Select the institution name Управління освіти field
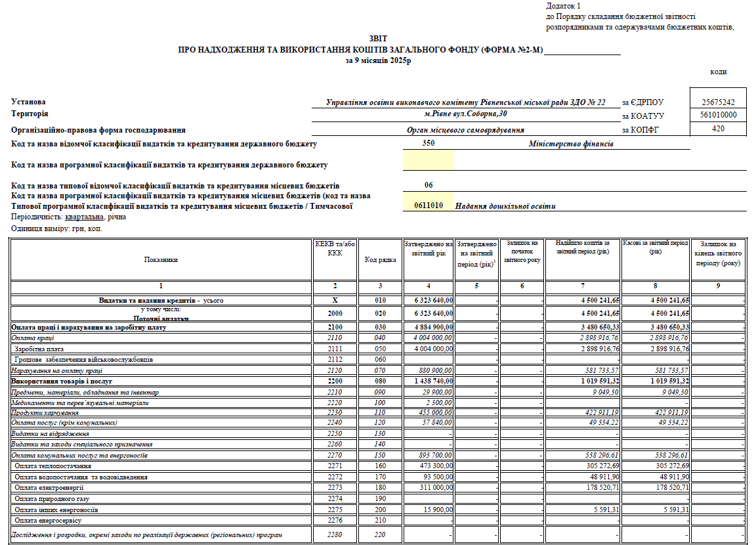 point(465,102)
